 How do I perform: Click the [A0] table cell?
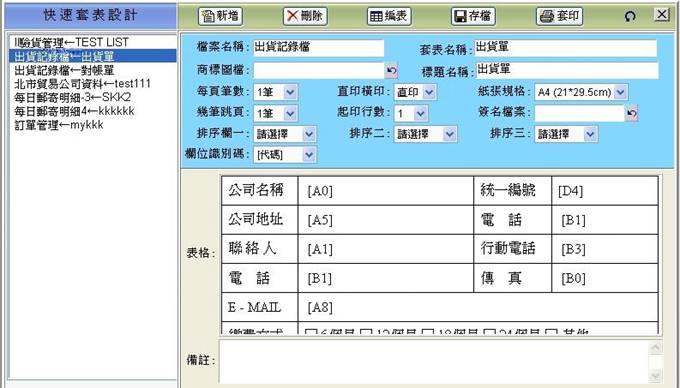(386, 191)
